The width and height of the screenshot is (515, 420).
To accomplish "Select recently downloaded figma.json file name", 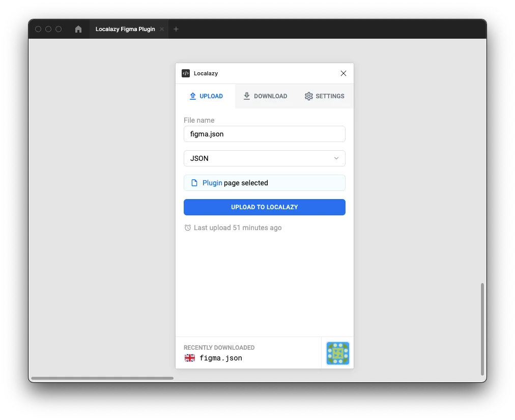I will click(221, 358).
